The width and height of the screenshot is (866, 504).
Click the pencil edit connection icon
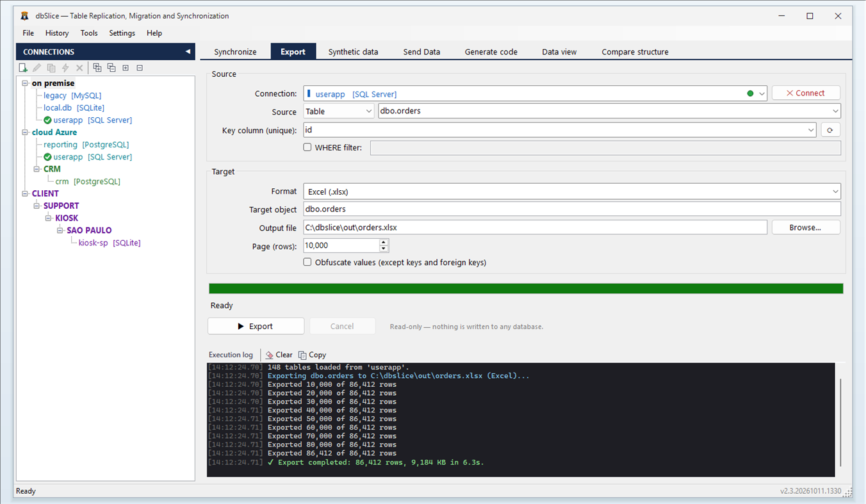pos(37,68)
